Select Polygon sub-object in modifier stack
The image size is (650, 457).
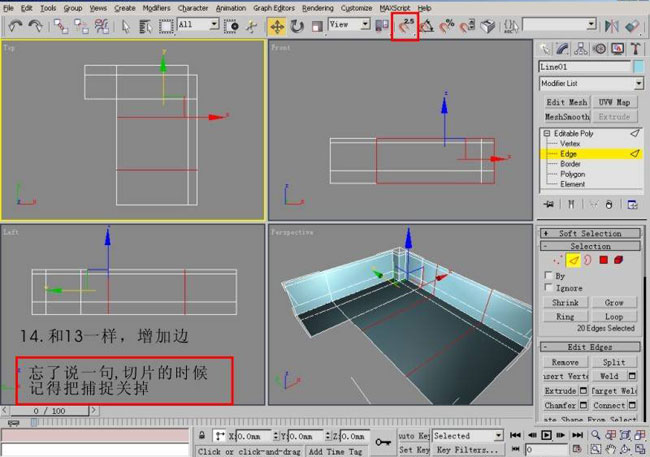pos(572,174)
